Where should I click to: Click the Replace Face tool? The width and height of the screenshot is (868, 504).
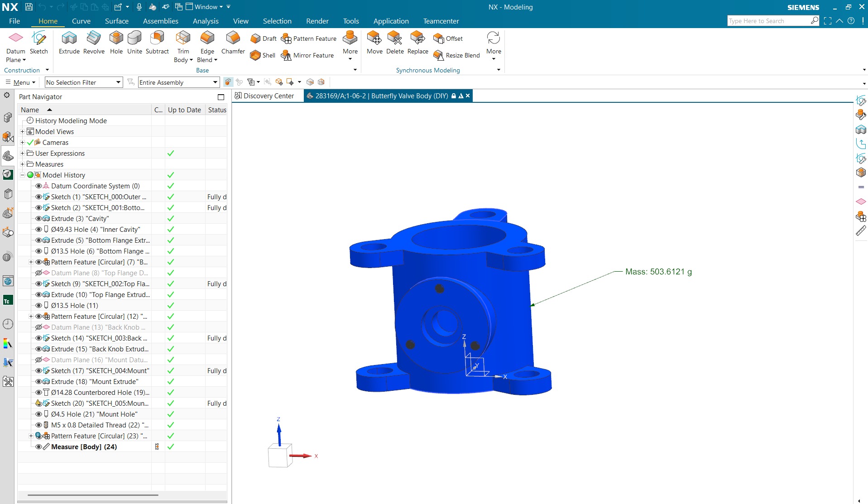(x=417, y=43)
